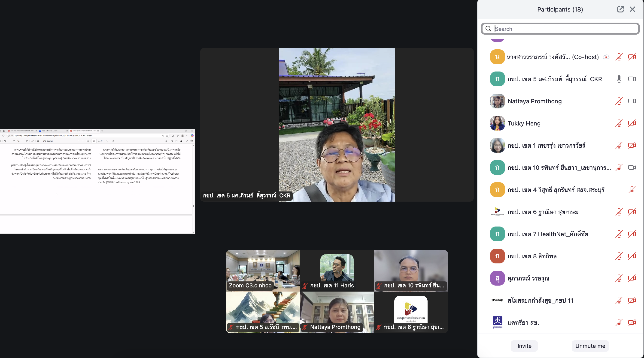644x358 pixels.
Task: Select กขป. เขต 11 Haris video tile
Action: coord(337,271)
